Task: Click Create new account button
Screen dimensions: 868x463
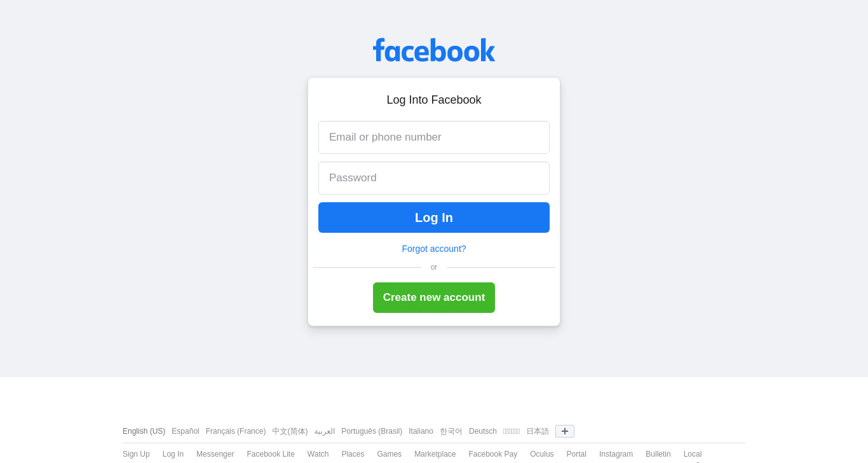Action: (434, 298)
